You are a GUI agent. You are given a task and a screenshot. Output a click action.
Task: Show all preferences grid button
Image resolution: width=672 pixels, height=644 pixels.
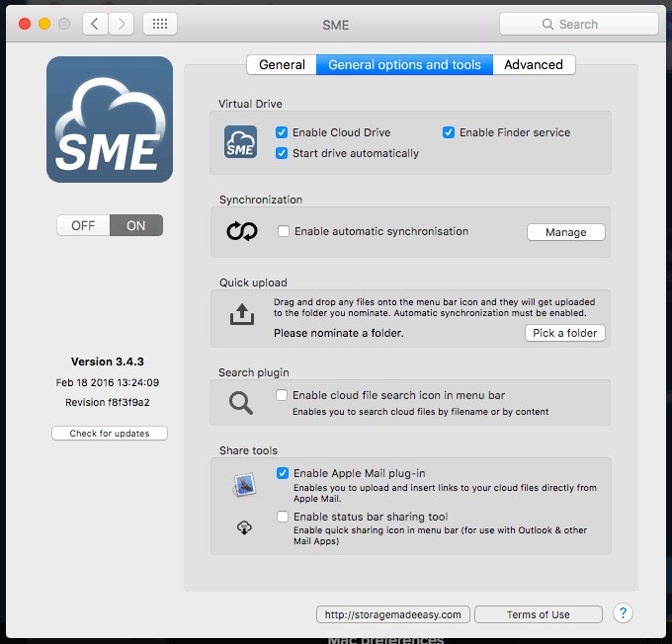coord(160,24)
